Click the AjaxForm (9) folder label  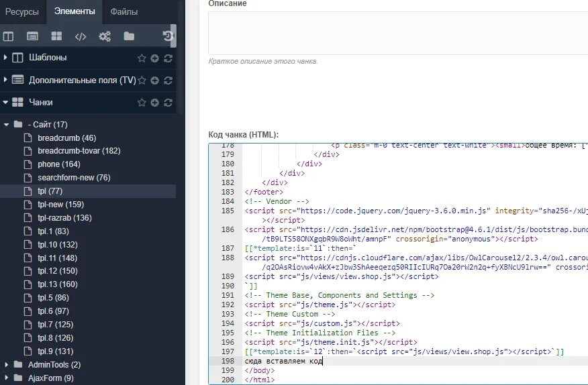point(50,378)
